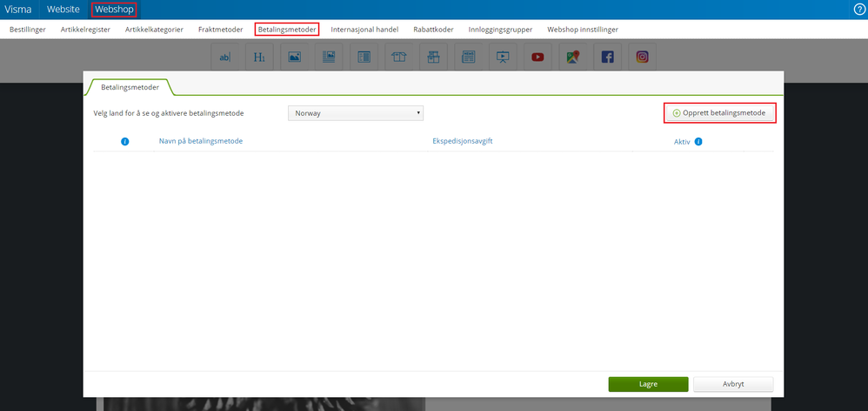This screenshot has width=868, height=411.
Task: Click info icon in first table column
Action: click(124, 142)
